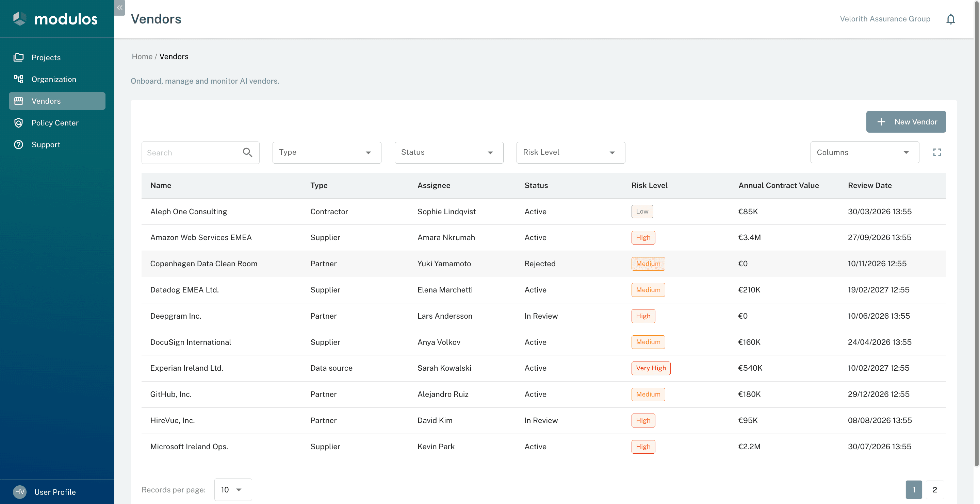
Task: Click the New Vendor button
Action: [906, 122]
